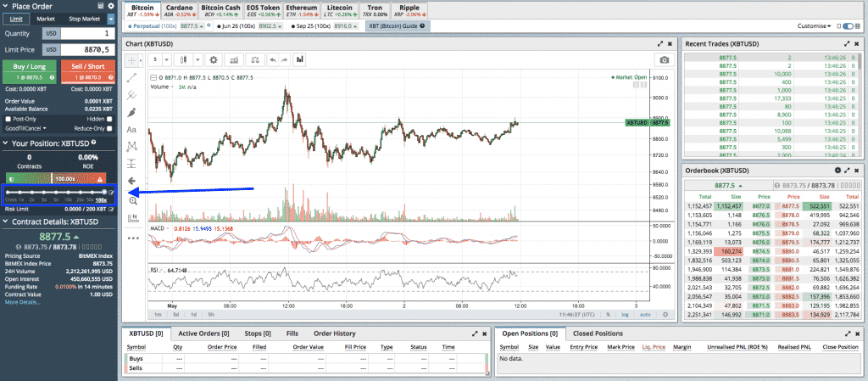Edit the Risk Limit value
868x381 pixels.
pos(111,210)
